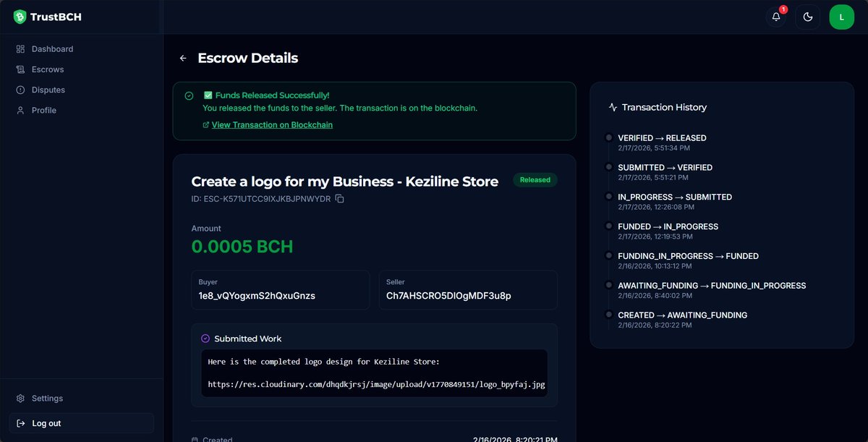Click the Funds Released Successfully heading

(x=266, y=95)
